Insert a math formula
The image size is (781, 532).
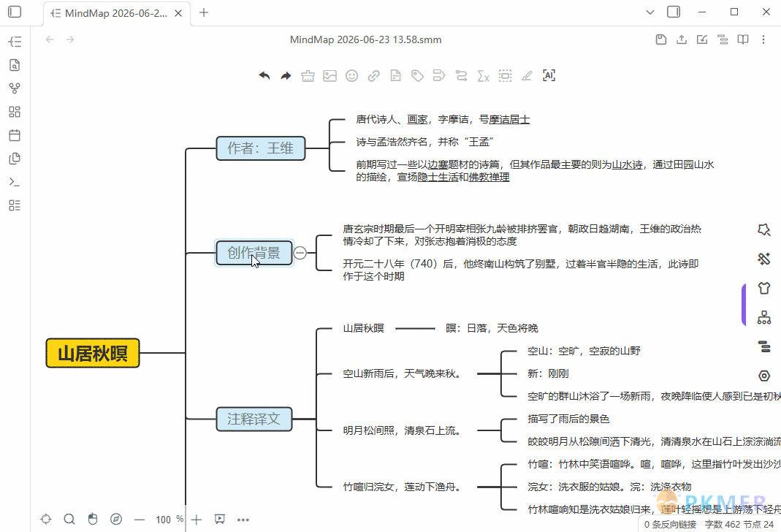point(483,76)
